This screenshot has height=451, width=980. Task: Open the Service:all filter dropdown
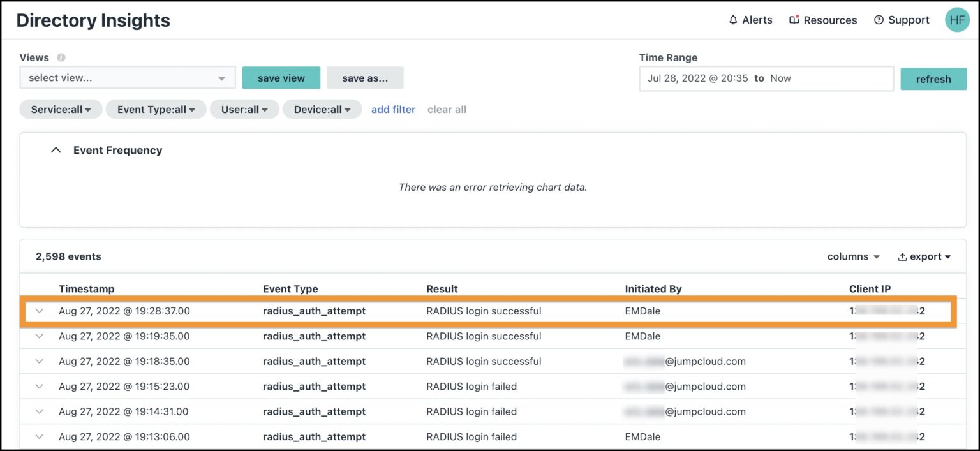(60, 109)
